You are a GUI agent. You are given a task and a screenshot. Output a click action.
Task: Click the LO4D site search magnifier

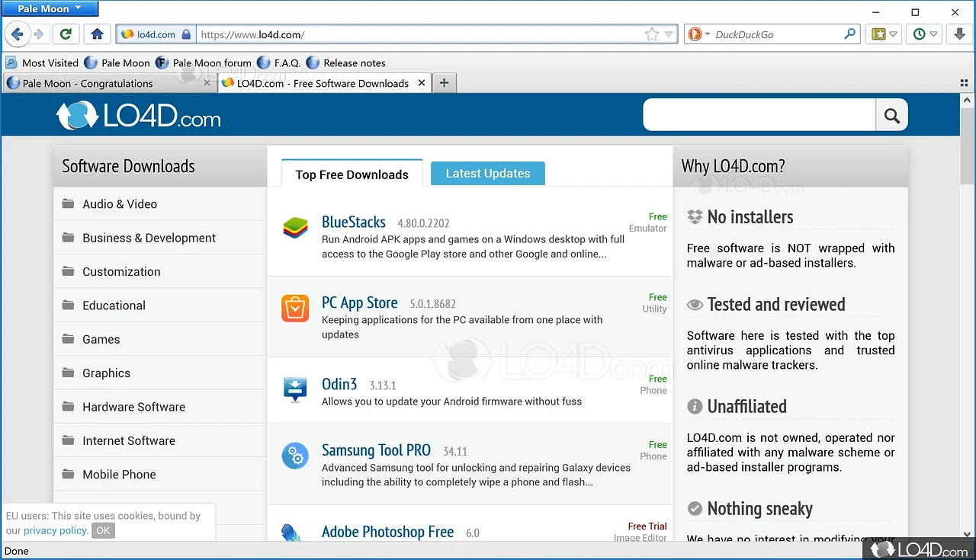coord(891,114)
